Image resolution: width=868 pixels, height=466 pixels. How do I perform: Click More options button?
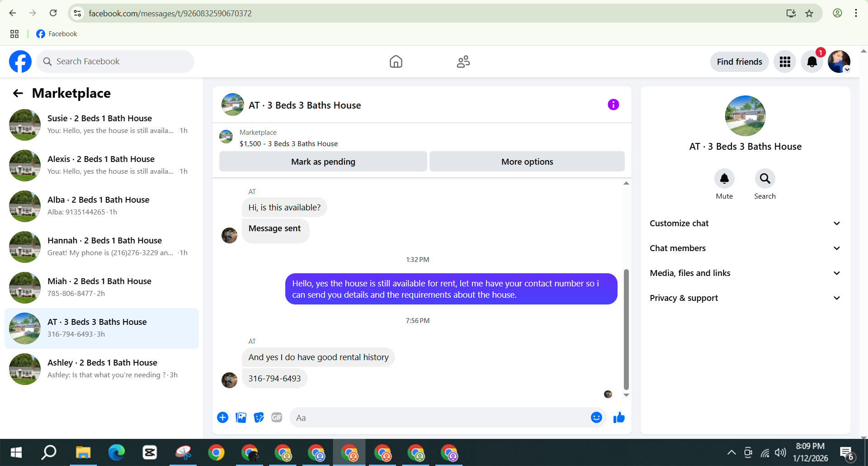point(527,162)
